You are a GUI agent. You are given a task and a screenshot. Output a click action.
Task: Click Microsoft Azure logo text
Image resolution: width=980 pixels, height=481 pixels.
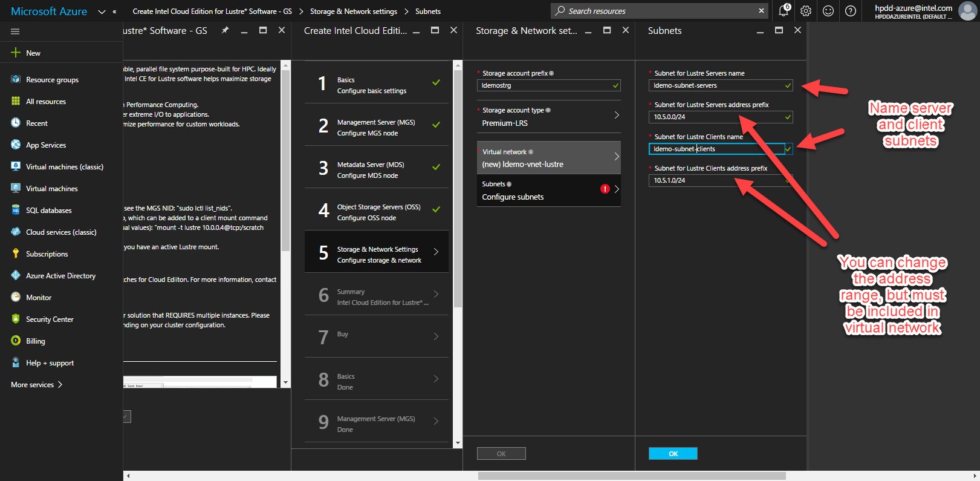(49, 11)
